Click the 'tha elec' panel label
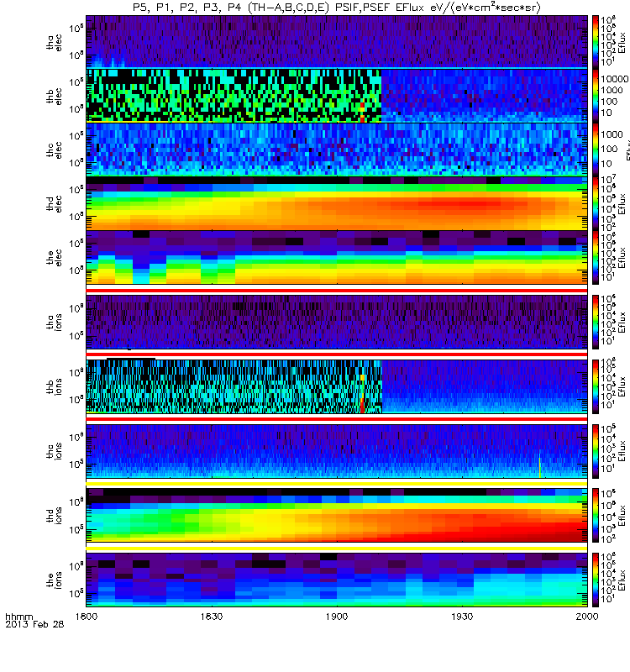This screenshot has height=672, width=630. coord(54,42)
